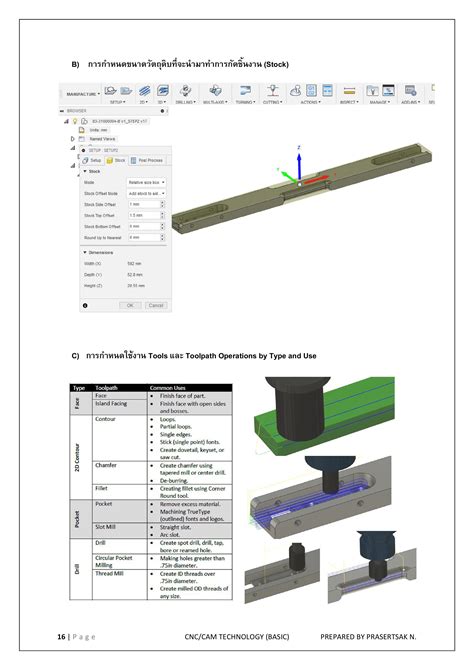Select the Named Views tree item
The height and width of the screenshot is (670, 474).
102,139
